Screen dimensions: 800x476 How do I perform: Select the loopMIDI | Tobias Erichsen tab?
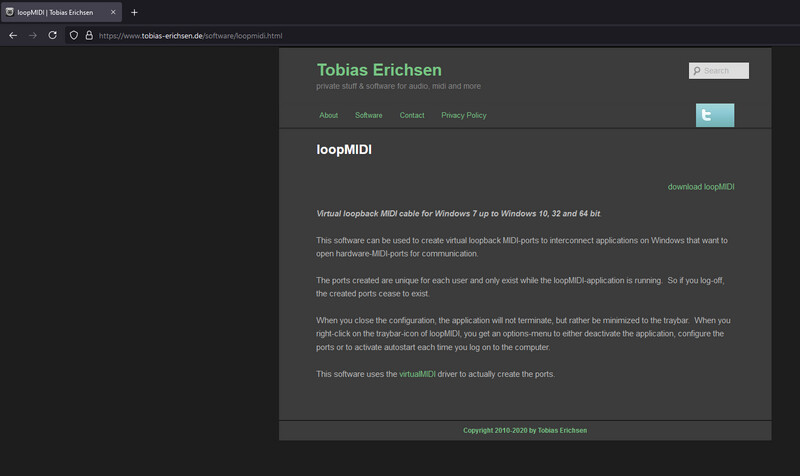pyautogui.click(x=61, y=12)
